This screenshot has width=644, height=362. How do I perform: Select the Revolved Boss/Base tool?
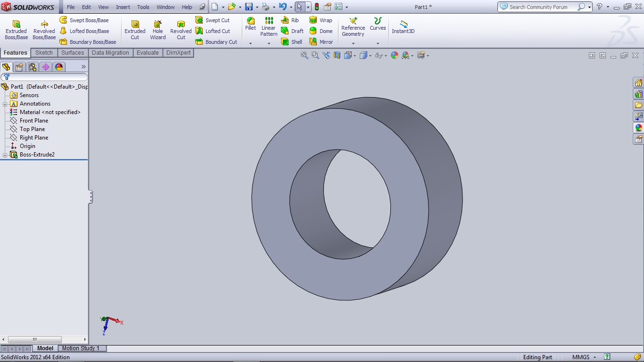pyautogui.click(x=44, y=30)
